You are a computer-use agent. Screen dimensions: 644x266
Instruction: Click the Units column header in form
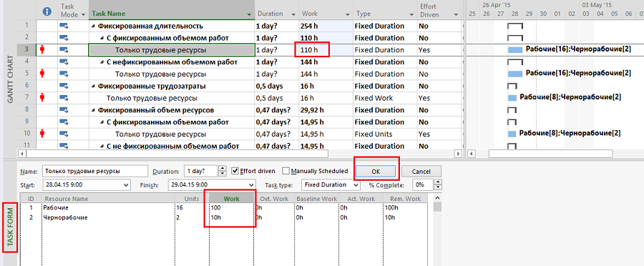pyautogui.click(x=191, y=199)
